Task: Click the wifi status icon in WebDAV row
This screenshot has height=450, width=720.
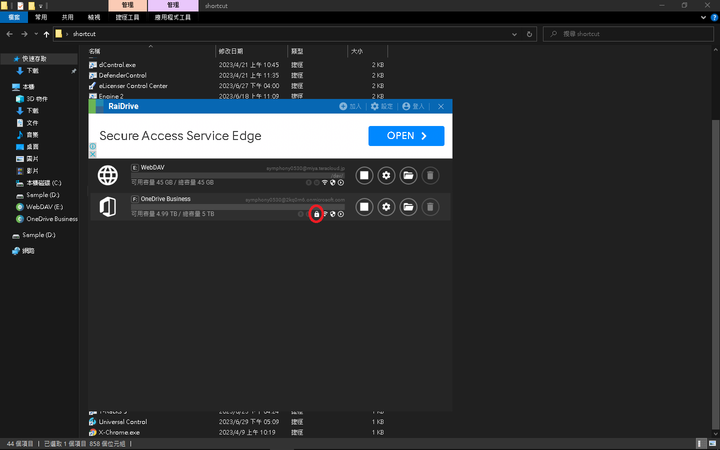Action: click(x=325, y=182)
